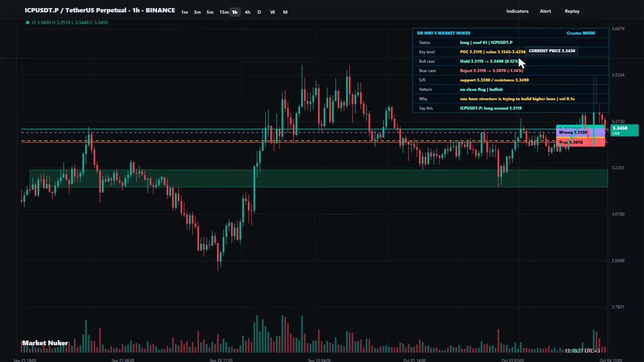The height and width of the screenshot is (362, 644).
Task: Click the 'Sep 27 06:00' time axis label
Action: (123, 360)
